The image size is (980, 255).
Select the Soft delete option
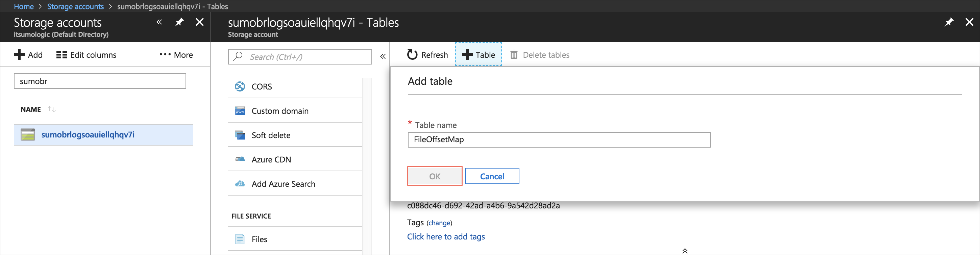coord(270,135)
